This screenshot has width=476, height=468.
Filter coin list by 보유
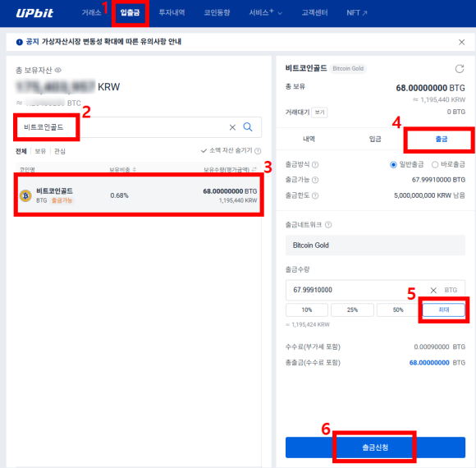pos(40,151)
